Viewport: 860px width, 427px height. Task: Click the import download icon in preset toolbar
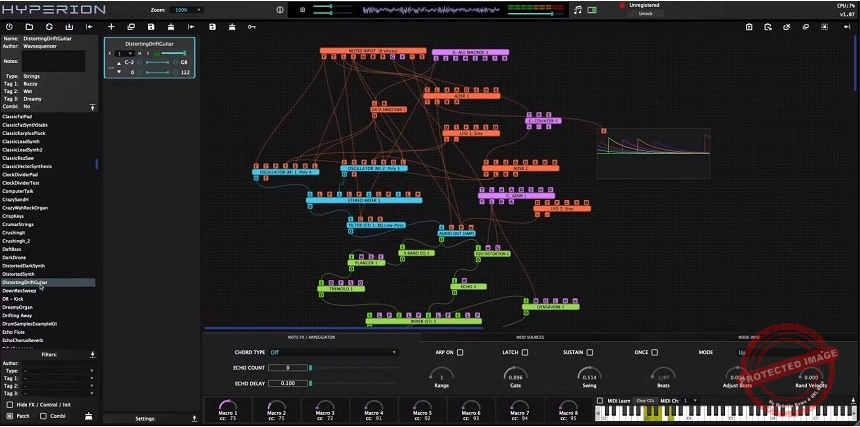[x=69, y=27]
